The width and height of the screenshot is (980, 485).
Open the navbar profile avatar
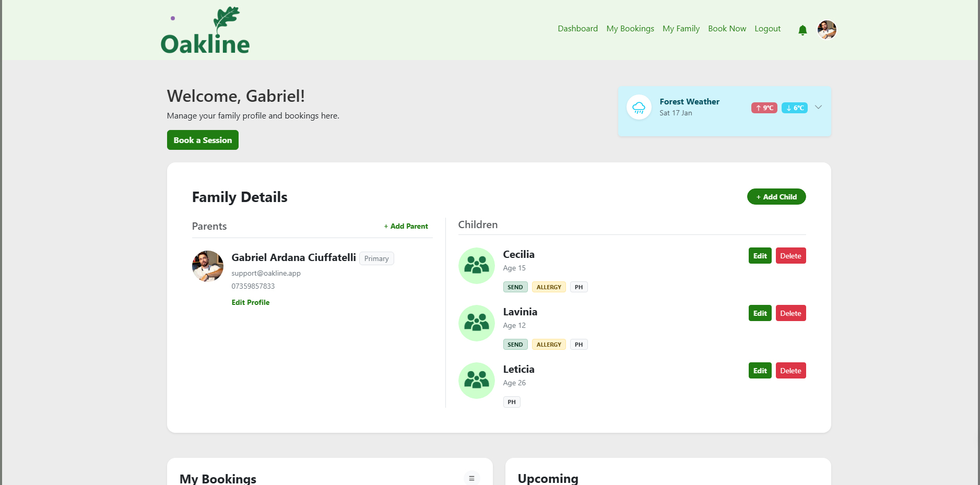[x=826, y=30]
